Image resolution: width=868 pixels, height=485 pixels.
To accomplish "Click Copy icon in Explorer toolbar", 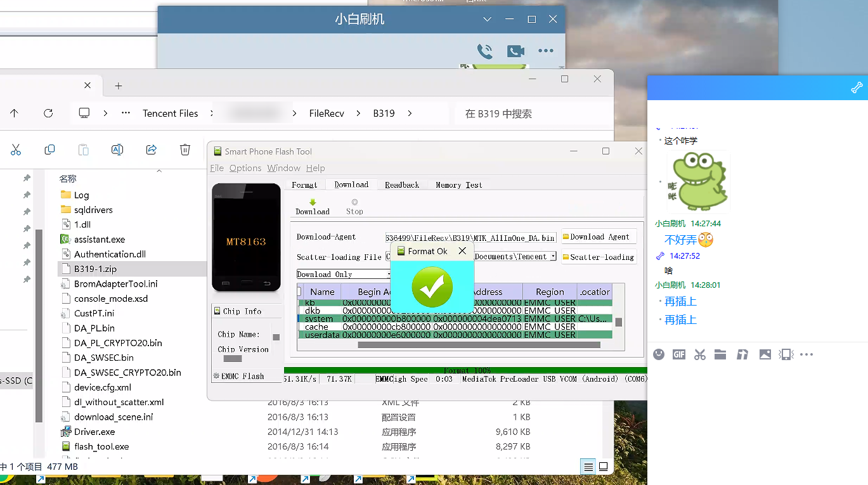I will click(49, 150).
